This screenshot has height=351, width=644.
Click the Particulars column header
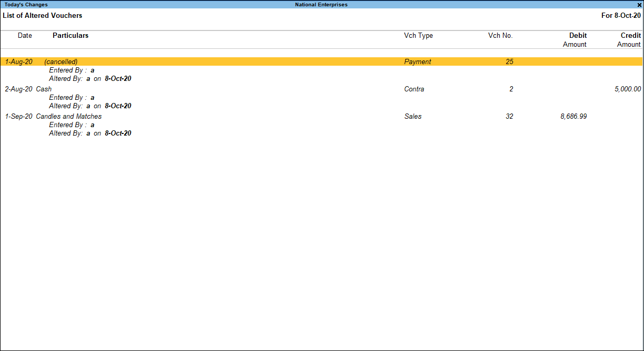71,36
